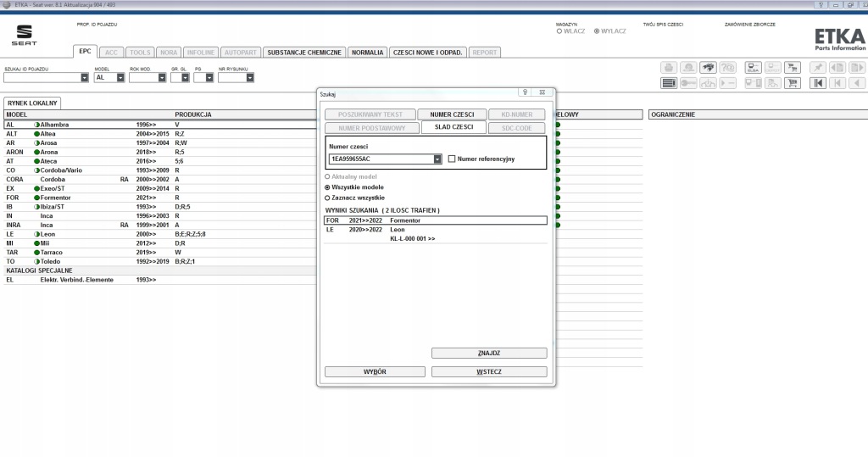Switch to the EPC tab
This screenshot has width=868, height=457.
click(x=85, y=52)
